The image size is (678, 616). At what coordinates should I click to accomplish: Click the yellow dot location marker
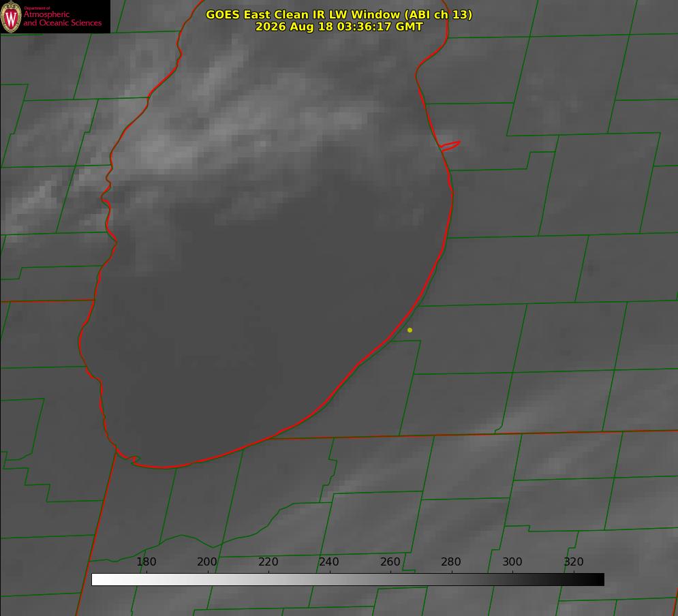(410, 330)
